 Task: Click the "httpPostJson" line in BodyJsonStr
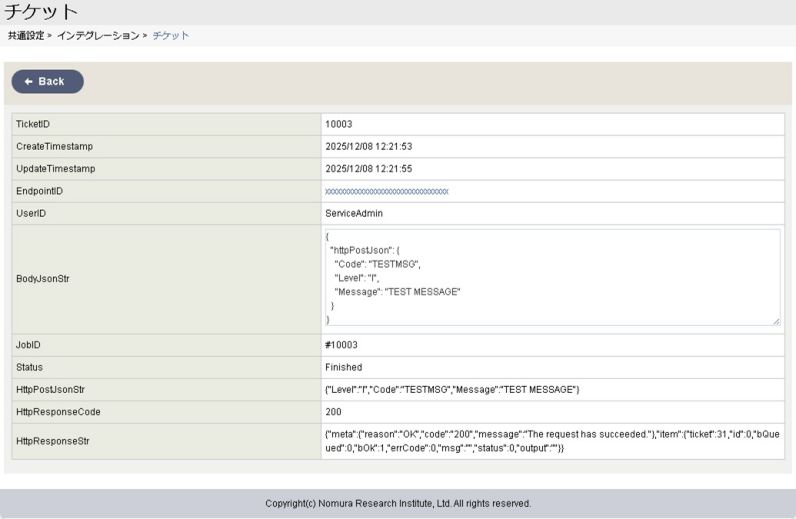coord(364,250)
